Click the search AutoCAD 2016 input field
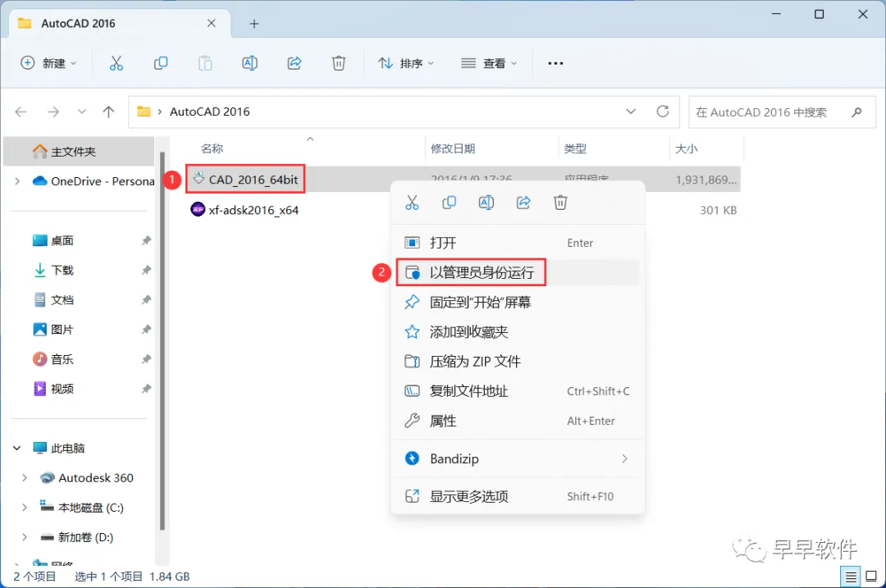This screenshot has height=588, width=886. (782, 112)
